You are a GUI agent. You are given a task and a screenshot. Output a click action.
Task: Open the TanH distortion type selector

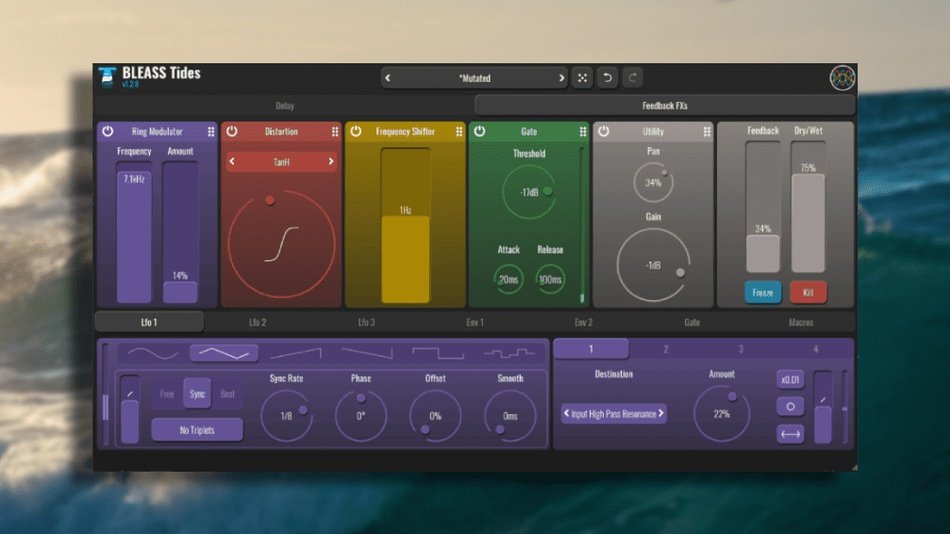[x=281, y=161]
